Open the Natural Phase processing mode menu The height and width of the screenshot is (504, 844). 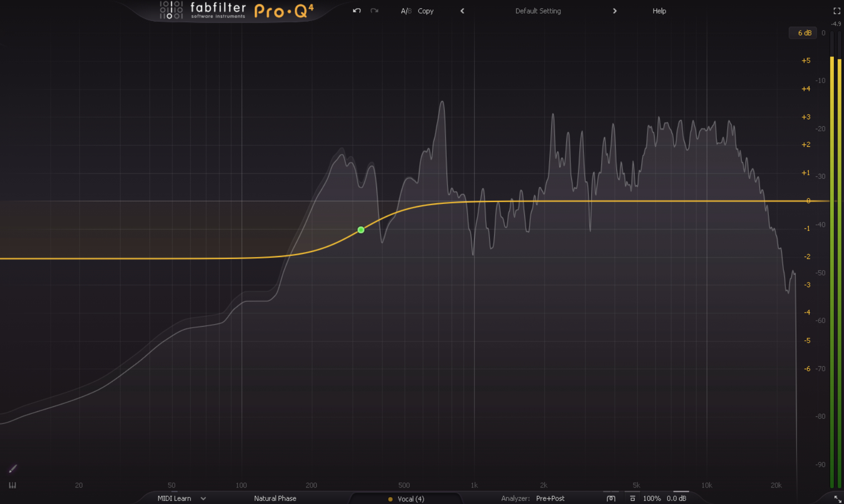(x=275, y=498)
